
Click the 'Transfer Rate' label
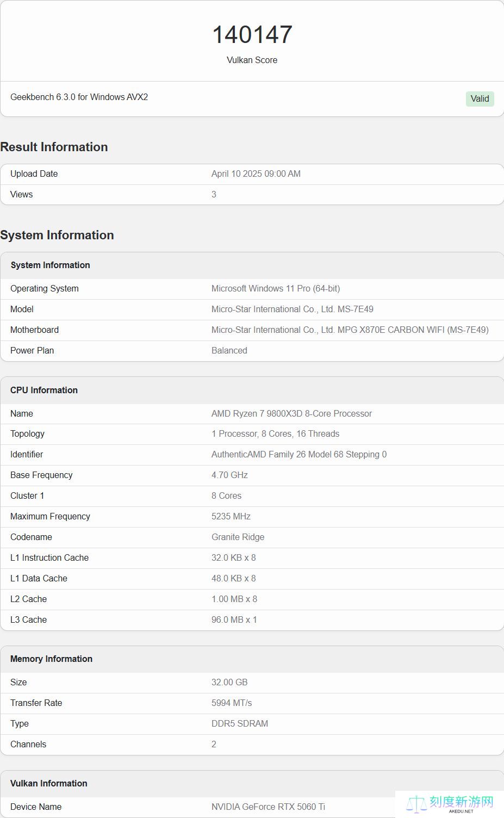36,703
